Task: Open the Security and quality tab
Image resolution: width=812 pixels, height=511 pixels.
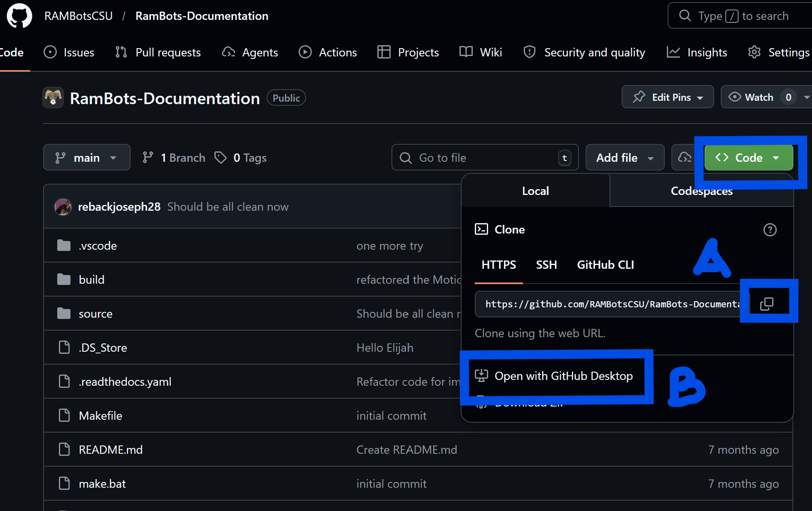Action: pyautogui.click(x=584, y=52)
